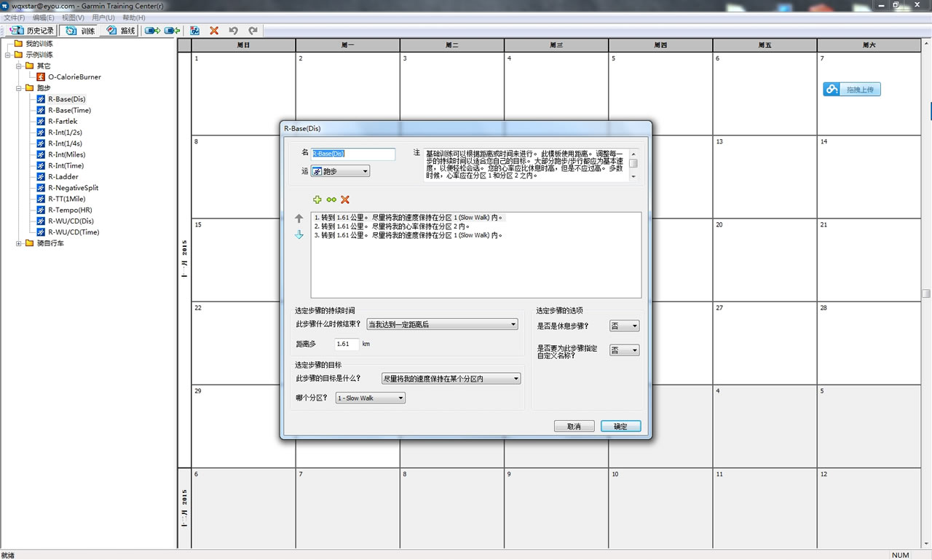Expand the 骑自行车 folder node
Image resolution: width=932 pixels, height=560 pixels.
(19, 243)
